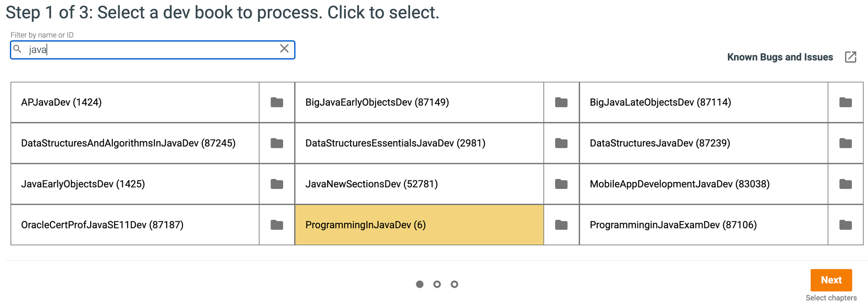Select the second carousel page dot
This screenshot has height=306, width=868.
pyautogui.click(x=437, y=284)
